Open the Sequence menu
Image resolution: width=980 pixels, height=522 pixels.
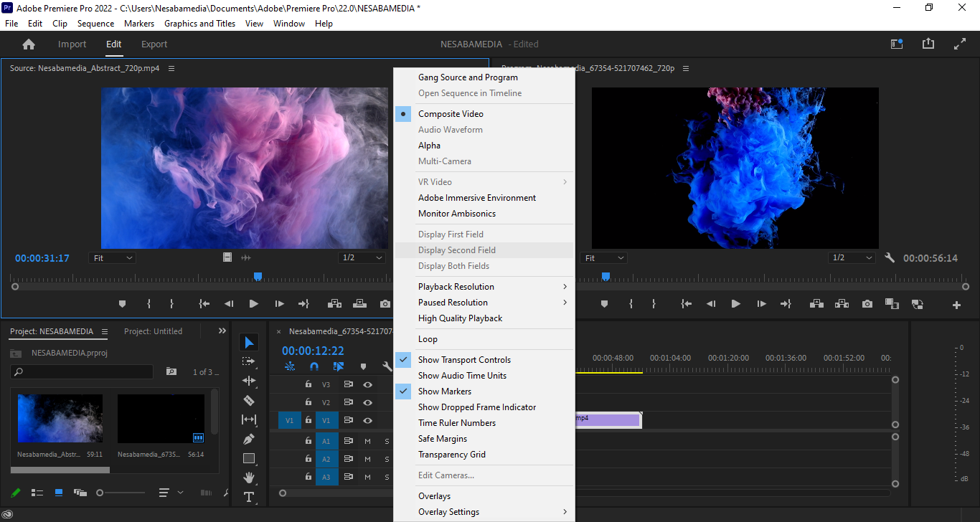click(95, 24)
